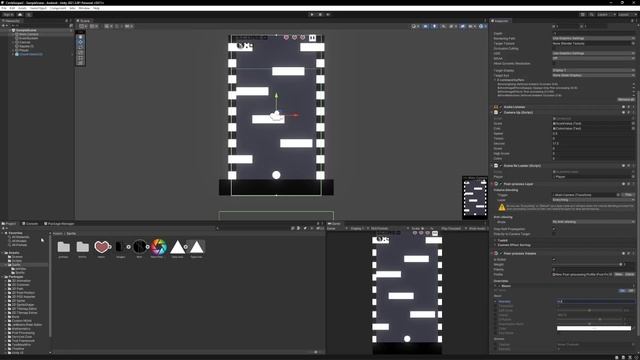Screen dimensions: 640x360
Task: Toggle the Is Global checkbox
Action: click(554, 260)
